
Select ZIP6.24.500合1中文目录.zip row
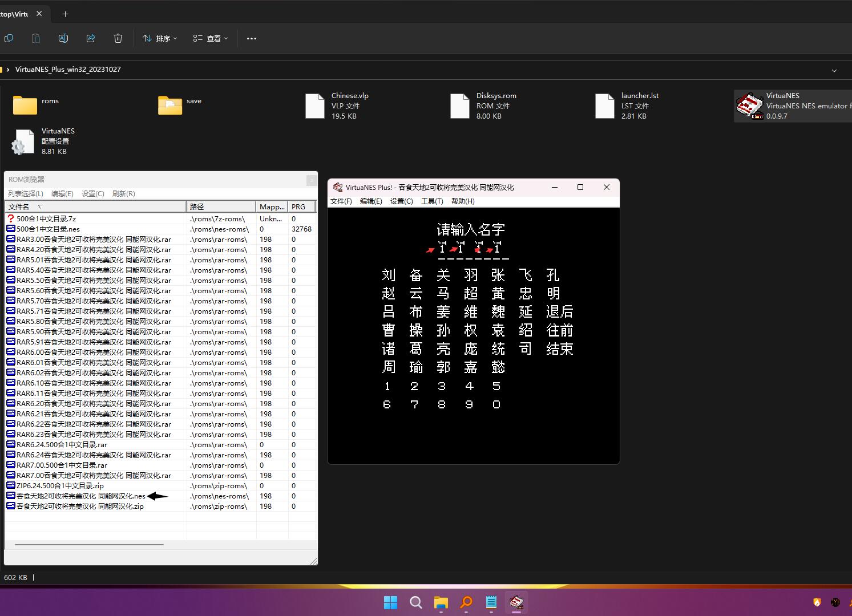(160, 485)
